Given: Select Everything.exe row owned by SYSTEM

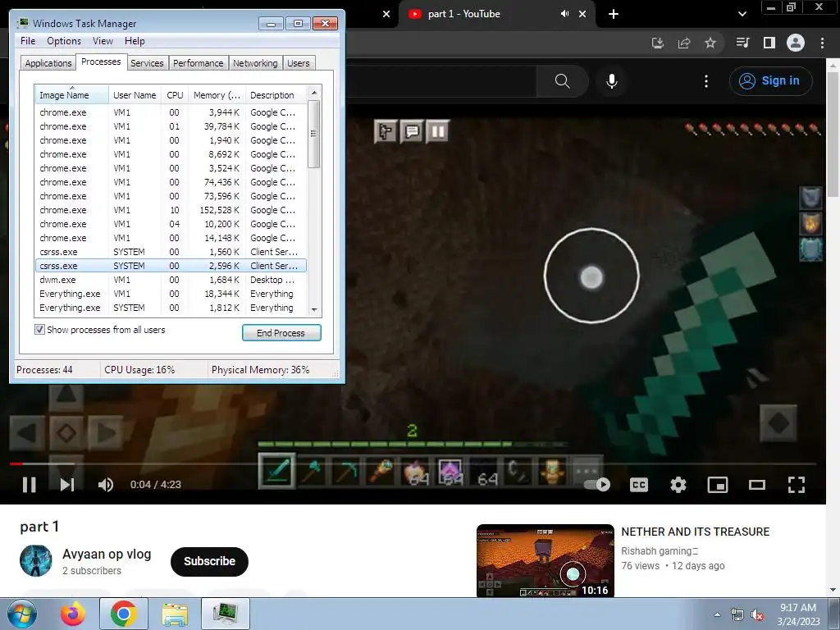Looking at the screenshot, I should tap(171, 308).
